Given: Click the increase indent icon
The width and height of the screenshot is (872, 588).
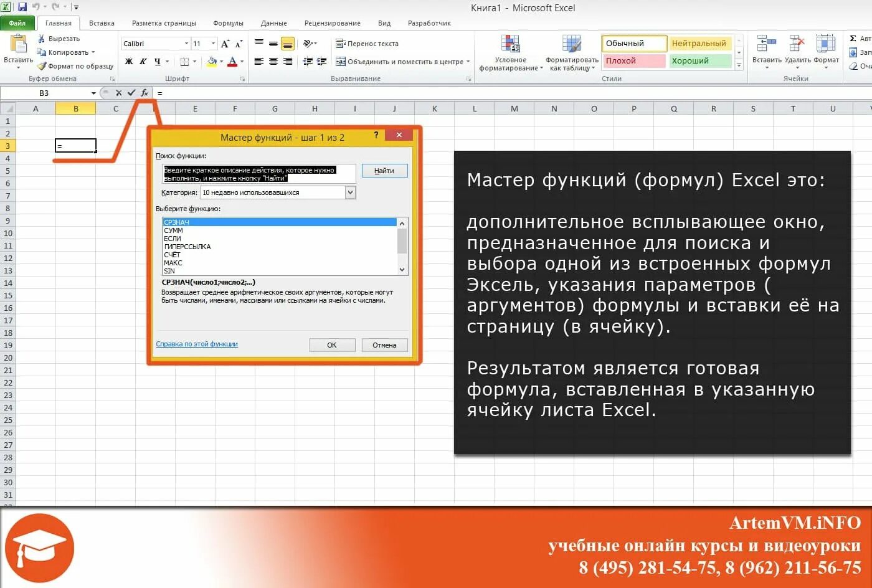Looking at the screenshot, I should [x=321, y=62].
